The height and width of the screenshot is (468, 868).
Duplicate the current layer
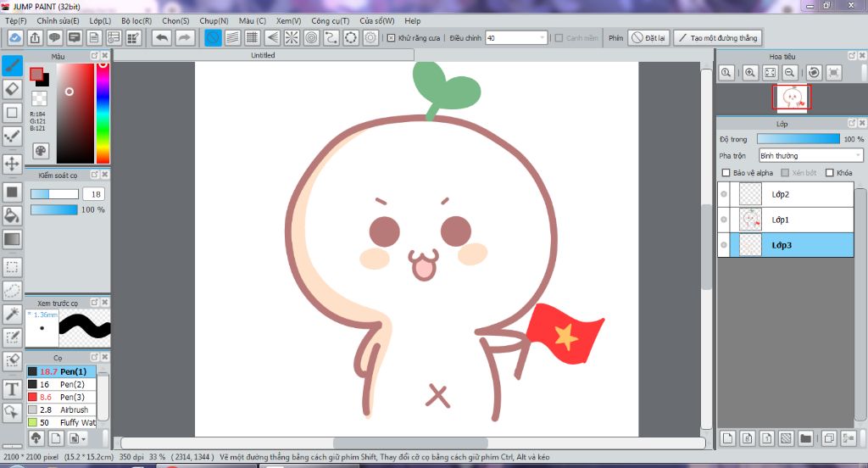click(x=829, y=438)
